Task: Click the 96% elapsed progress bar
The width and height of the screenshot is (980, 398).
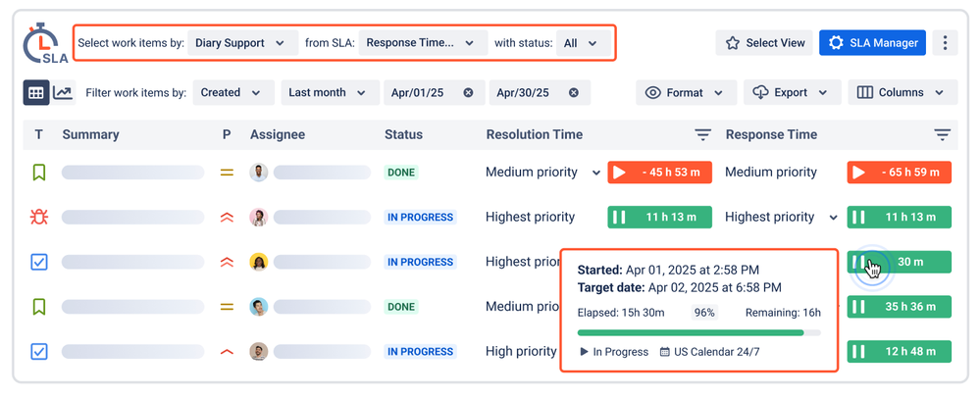Action: pyautogui.click(x=698, y=332)
